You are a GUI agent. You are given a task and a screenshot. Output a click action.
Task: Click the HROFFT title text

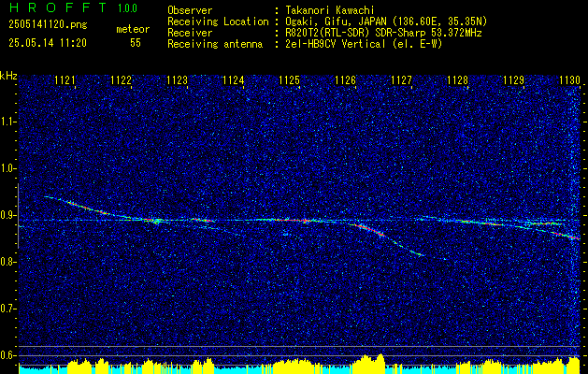tap(57, 7)
